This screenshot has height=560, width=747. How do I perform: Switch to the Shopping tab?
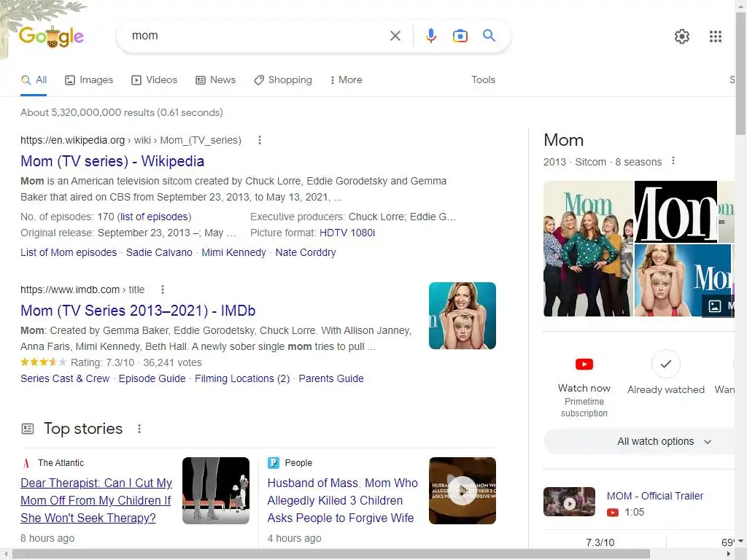click(x=283, y=80)
